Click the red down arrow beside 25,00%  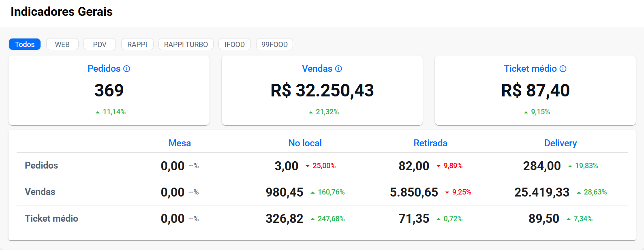tap(308, 166)
